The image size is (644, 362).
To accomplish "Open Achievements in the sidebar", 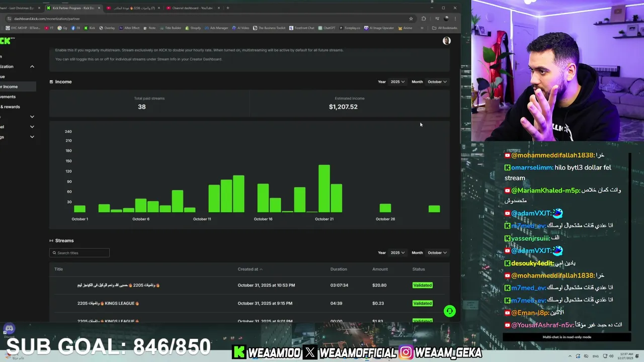I will [8, 97].
